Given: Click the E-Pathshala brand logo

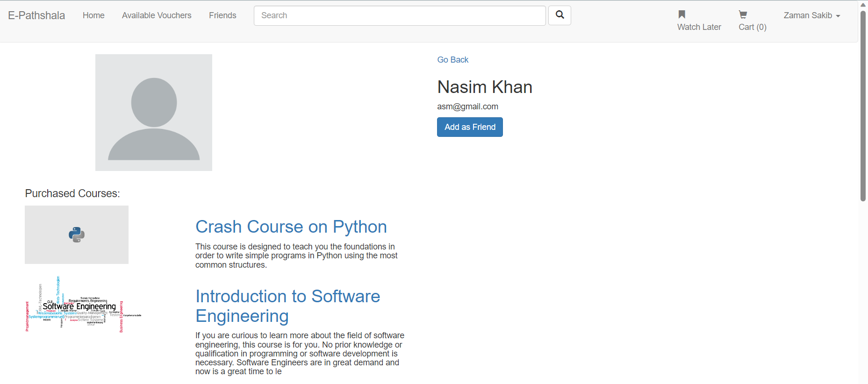Looking at the screenshot, I should 36,15.
